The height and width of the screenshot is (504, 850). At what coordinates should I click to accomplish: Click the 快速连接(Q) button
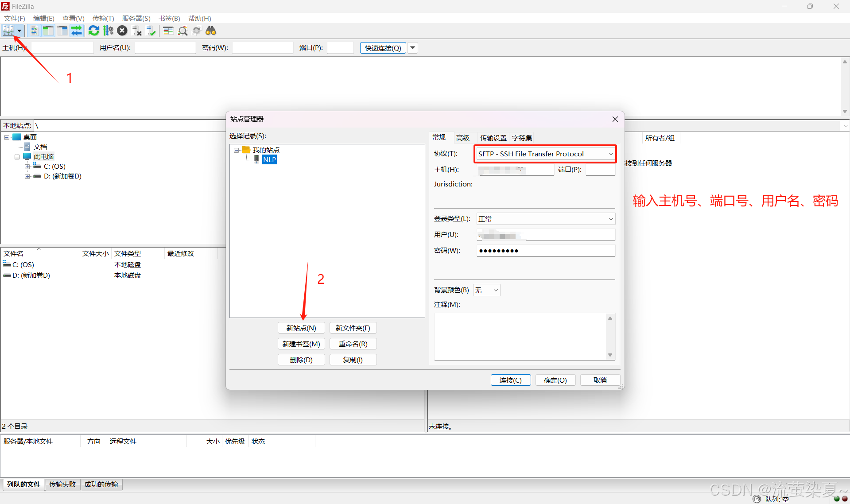383,48
